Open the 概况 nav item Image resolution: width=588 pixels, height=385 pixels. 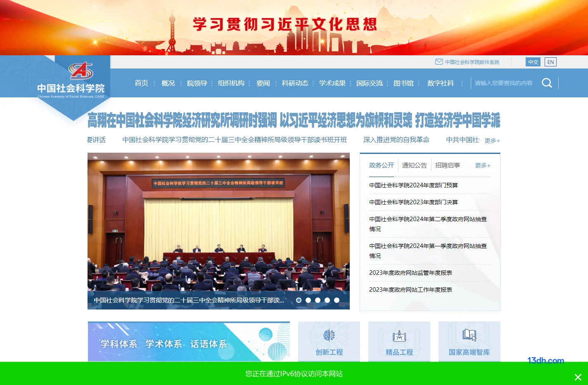coord(168,83)
